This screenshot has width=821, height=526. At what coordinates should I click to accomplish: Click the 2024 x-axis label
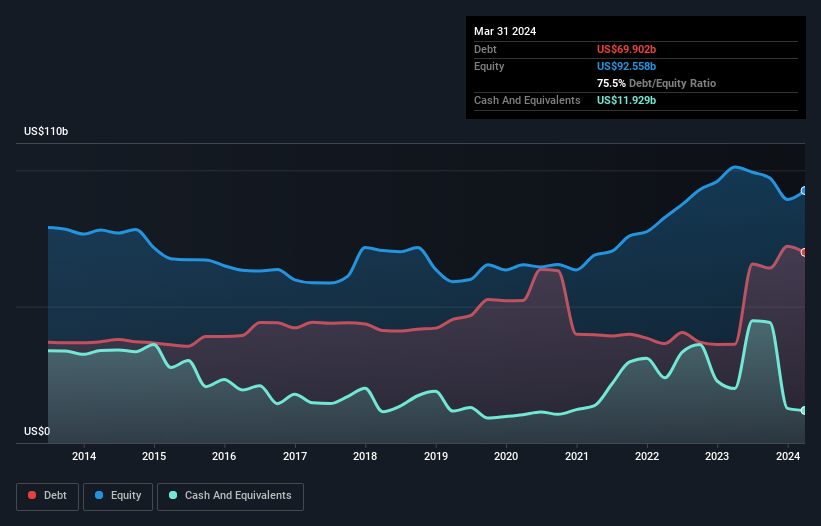[788, 456]
